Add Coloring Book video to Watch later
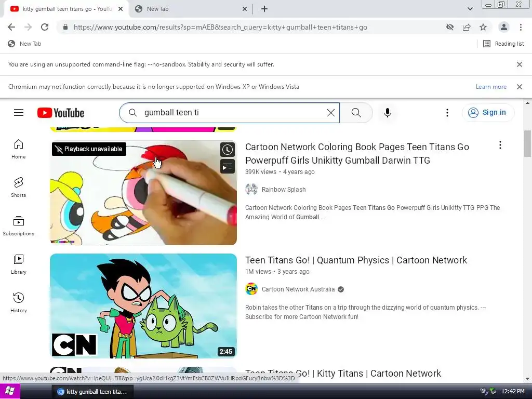This screenshot has width=532, height=399. click(228, 150)
